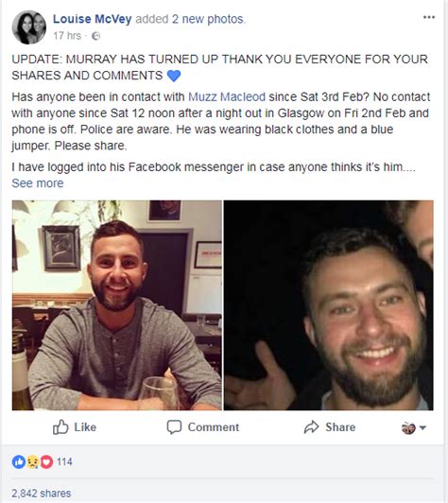Screen dimensions: 448x503
Task: Click the red heart reaction icon
Action: pos(46,462)
